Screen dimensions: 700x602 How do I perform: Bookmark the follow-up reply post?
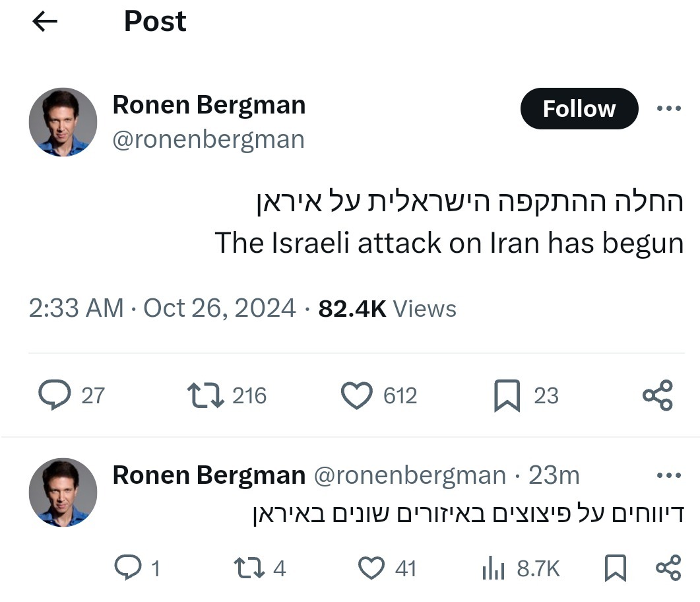coord(615,568)
